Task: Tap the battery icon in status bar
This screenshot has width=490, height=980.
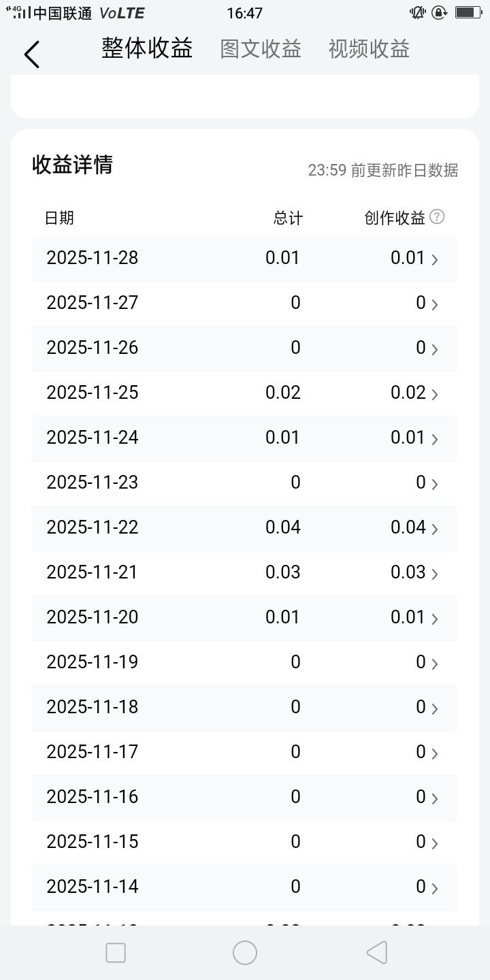Action: click(468, 12)
